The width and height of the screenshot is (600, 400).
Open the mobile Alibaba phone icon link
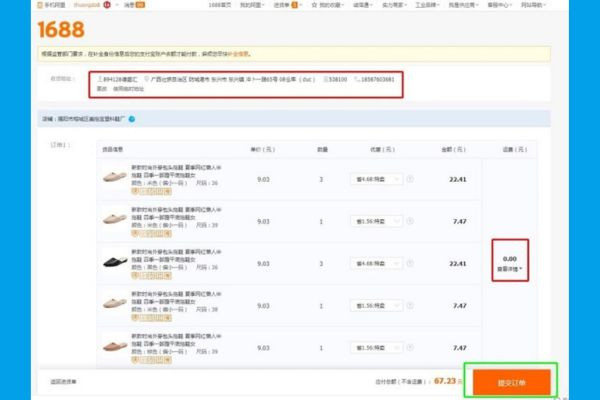coord(40,5)
